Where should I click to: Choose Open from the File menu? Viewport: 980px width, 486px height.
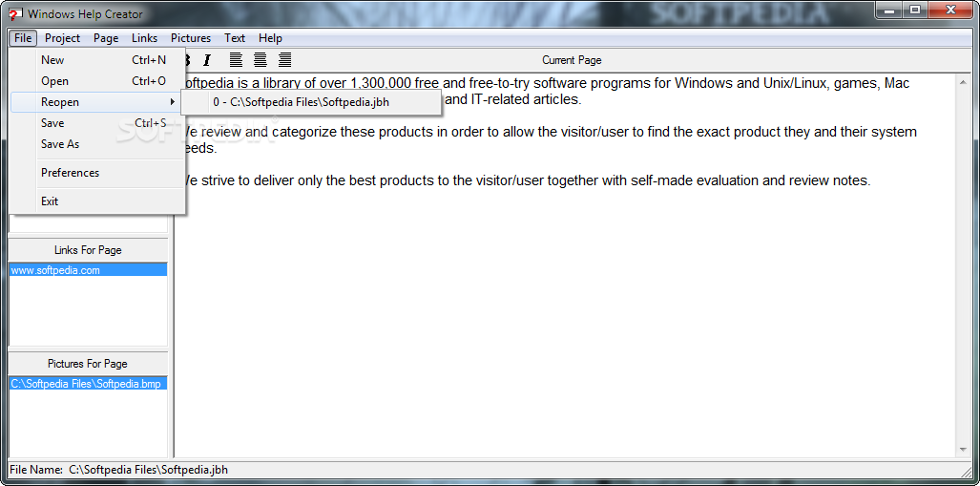97,81
